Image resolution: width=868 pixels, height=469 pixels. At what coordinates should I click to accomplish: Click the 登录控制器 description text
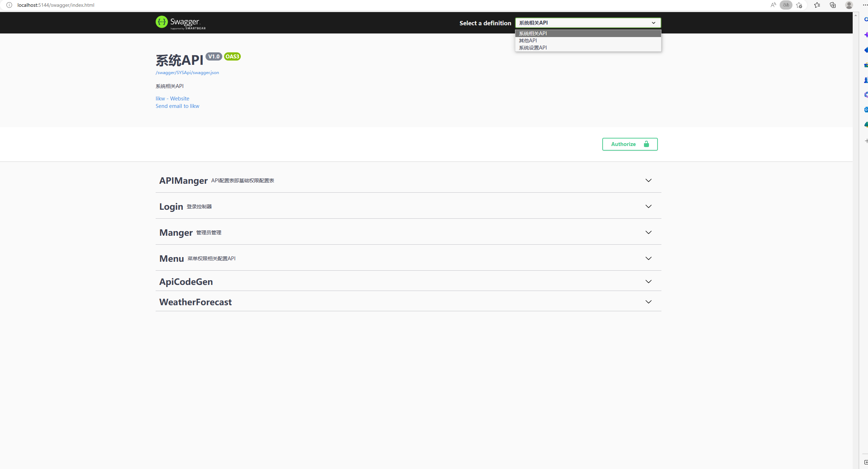199,207
